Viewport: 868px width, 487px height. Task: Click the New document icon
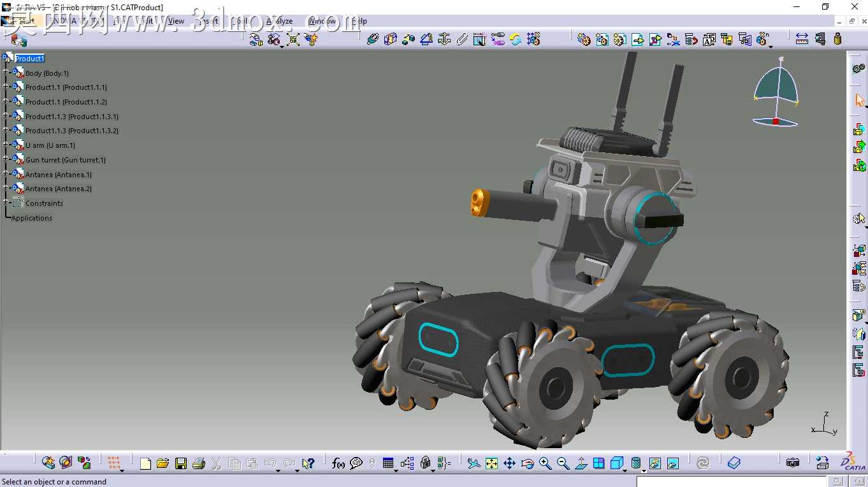tap(145, 463)
